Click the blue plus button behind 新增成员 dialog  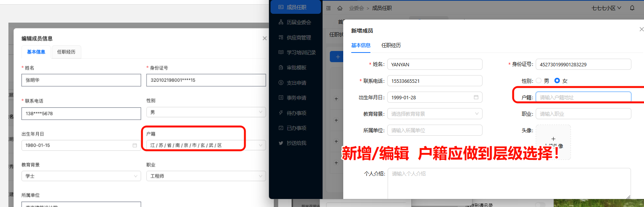tap(337, 57)
